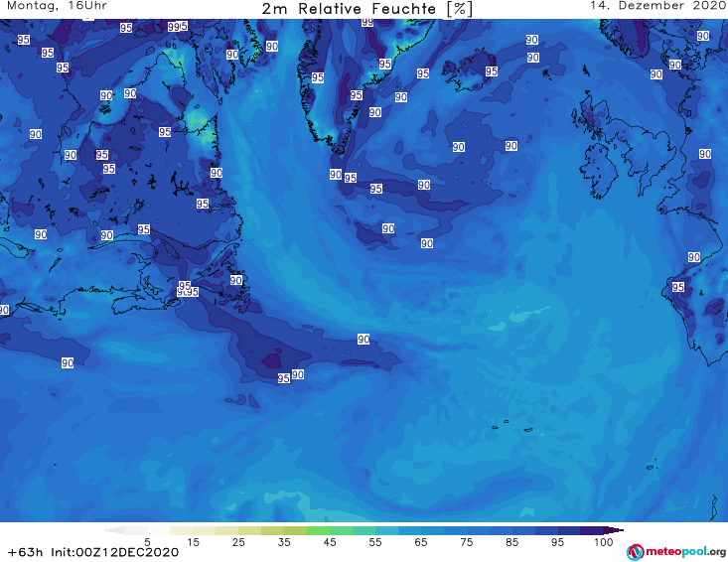
Task: Select the 'Montag, 16Uhr' time label
Action: click(57, 6)
